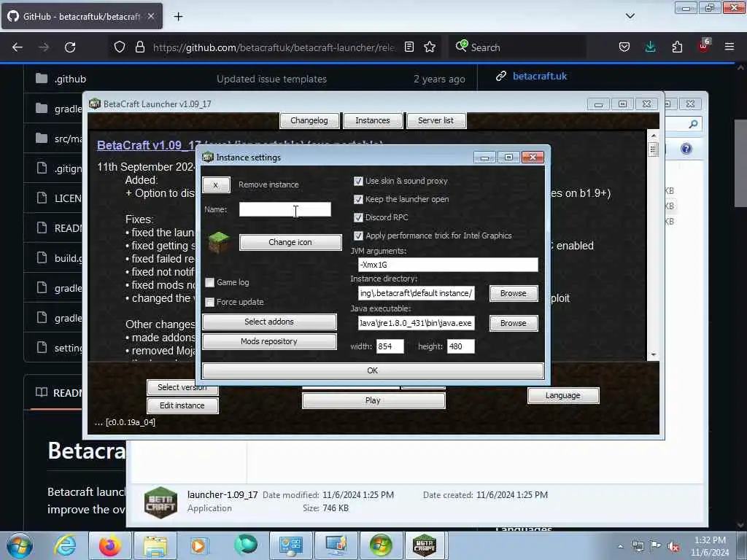Click the launcher changelog scrollbar up arrow
Viewport: 747px width, 560px height.
[x=653, y=136]
